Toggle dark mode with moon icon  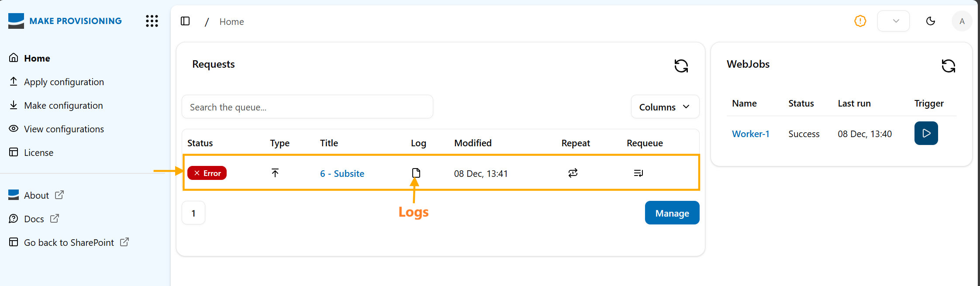pyautogui.click(x=930, y=21)
